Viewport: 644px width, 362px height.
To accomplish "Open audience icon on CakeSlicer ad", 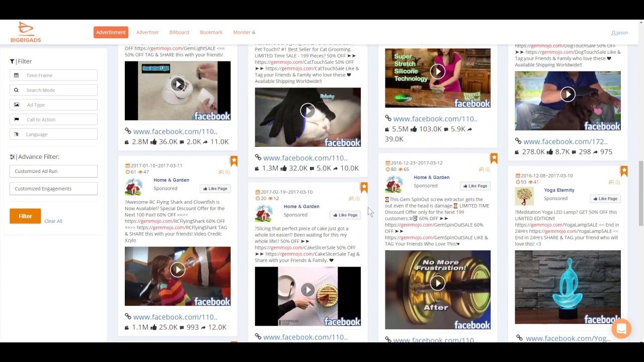I will 351,199.
